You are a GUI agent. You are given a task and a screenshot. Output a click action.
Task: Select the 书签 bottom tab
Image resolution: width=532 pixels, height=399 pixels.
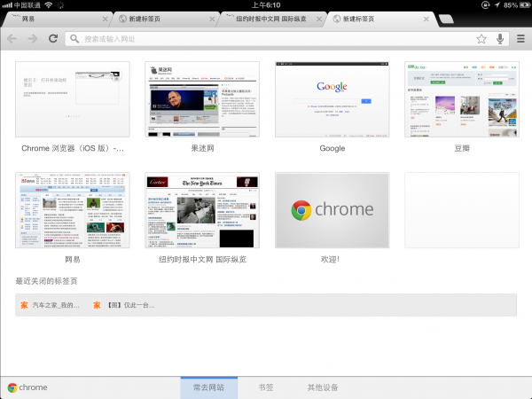coord(266,387)
